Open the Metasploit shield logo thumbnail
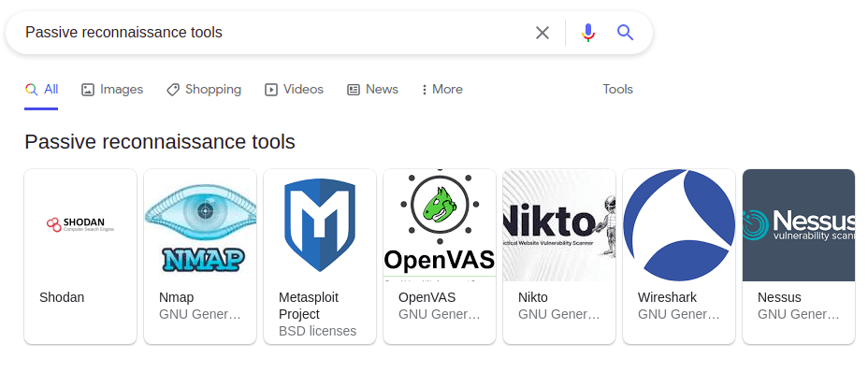Viewport: 868px width, 372px height. point(320,224)
